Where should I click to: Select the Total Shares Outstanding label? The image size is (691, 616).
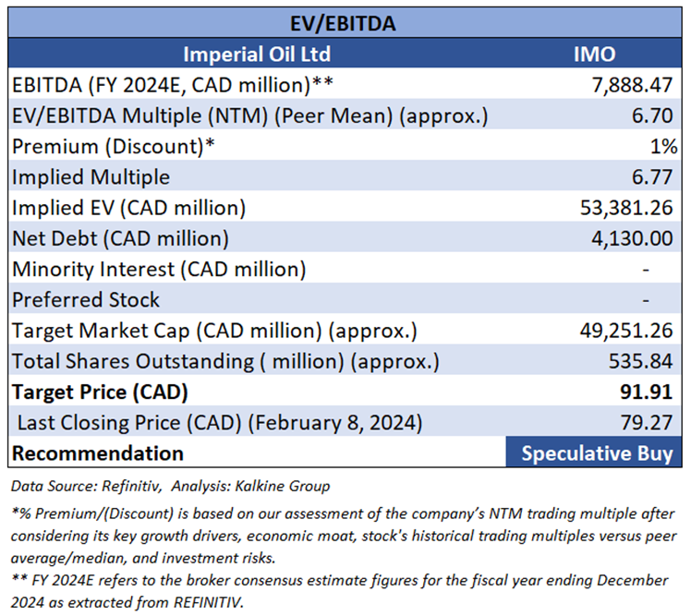pos(225,361)
